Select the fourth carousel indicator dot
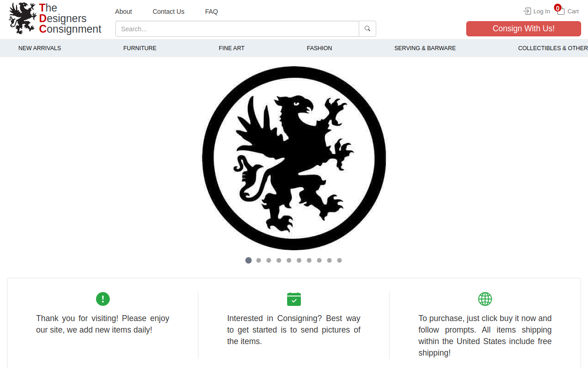Screen dimensions: 588x368 coord(279,260)
